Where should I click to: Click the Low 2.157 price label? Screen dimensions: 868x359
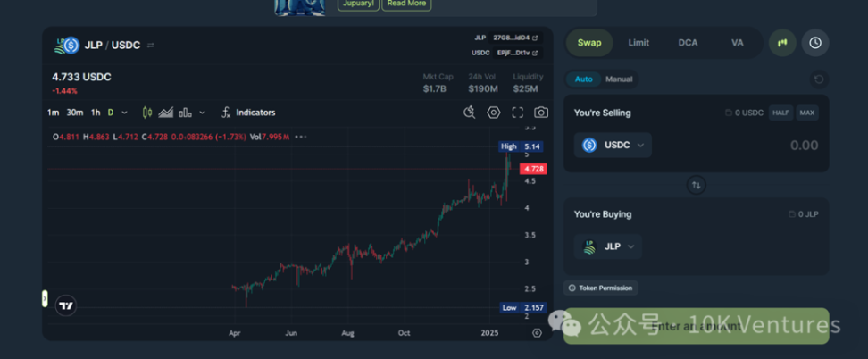[522, 307]
